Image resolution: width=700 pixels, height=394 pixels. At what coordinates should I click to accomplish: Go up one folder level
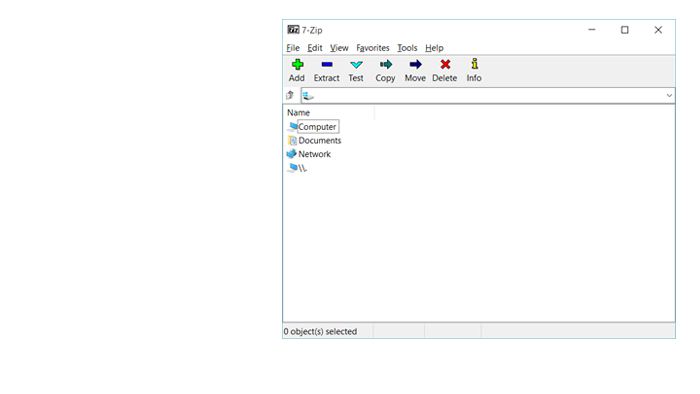[x=290, y=95]
